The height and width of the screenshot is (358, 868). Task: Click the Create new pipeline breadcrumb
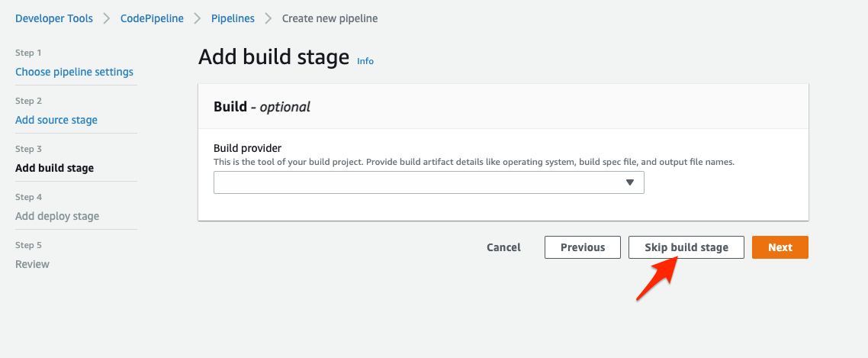330,18
